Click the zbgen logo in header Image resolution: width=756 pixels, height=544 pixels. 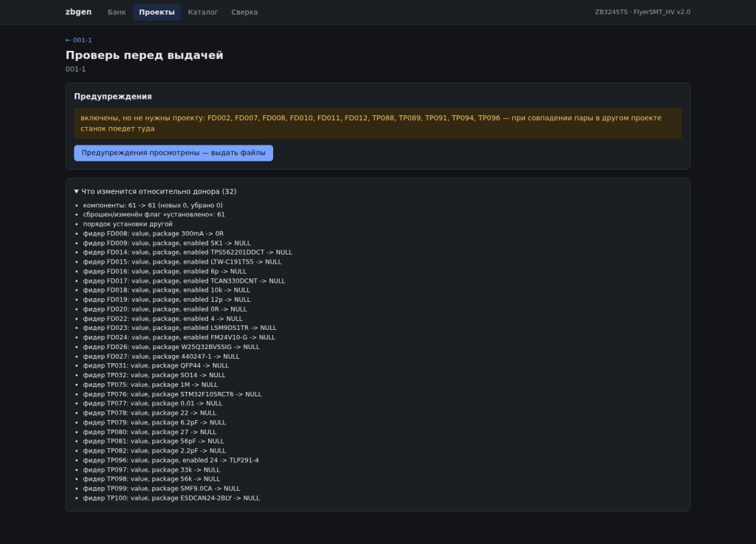[x=78, y=12]
